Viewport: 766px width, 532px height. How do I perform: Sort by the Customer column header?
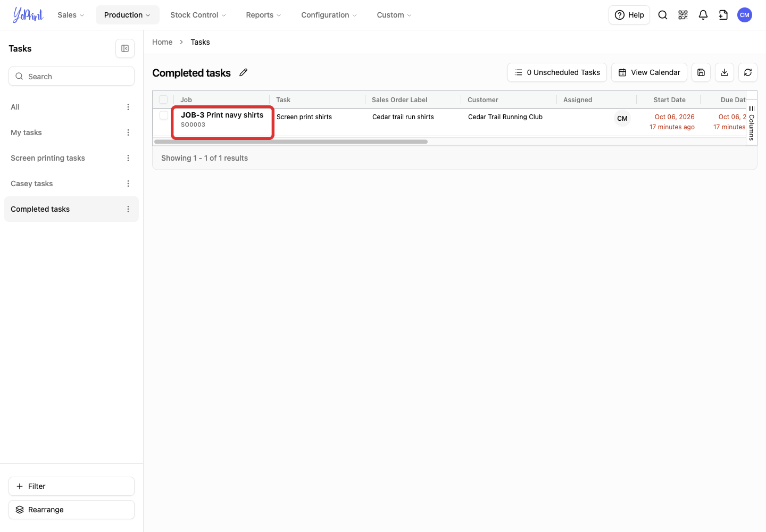(x=483, y=99)
